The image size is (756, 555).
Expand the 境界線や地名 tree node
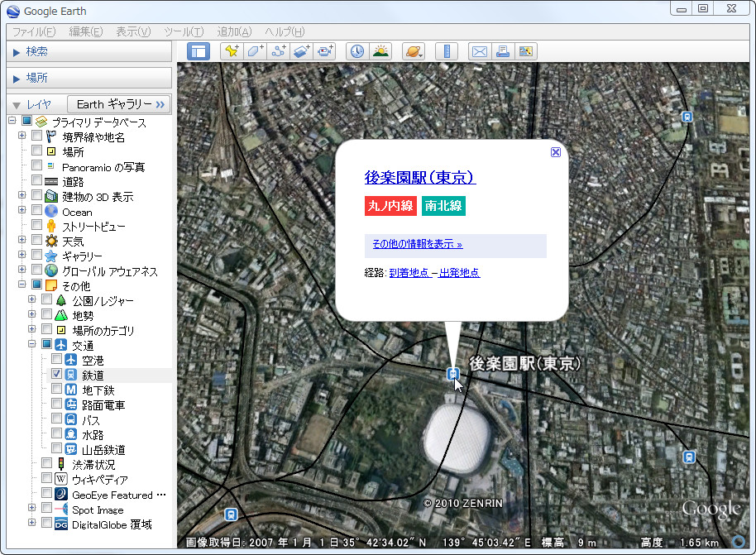point(22,136)
